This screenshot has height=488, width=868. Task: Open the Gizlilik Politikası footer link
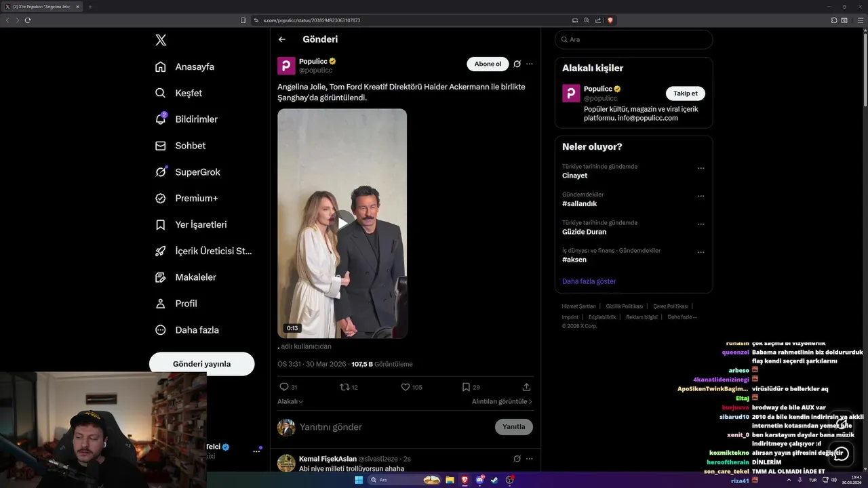[x=624, y=306]
